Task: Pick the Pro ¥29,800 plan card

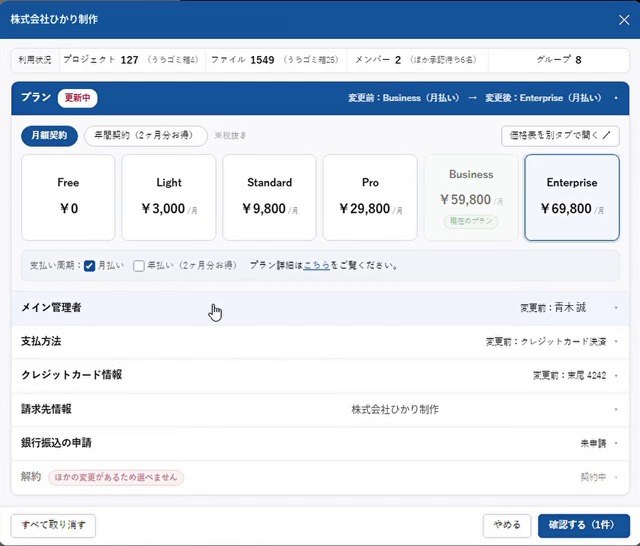Action: click(370, 198)
